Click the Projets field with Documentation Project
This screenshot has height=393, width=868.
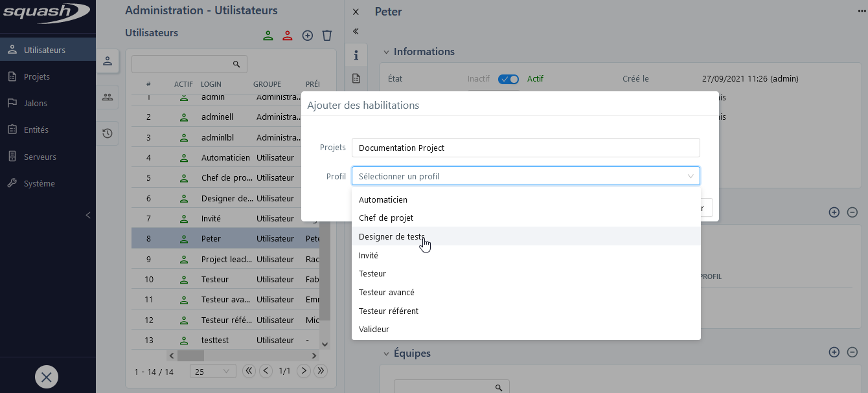[x=525, y=148]
